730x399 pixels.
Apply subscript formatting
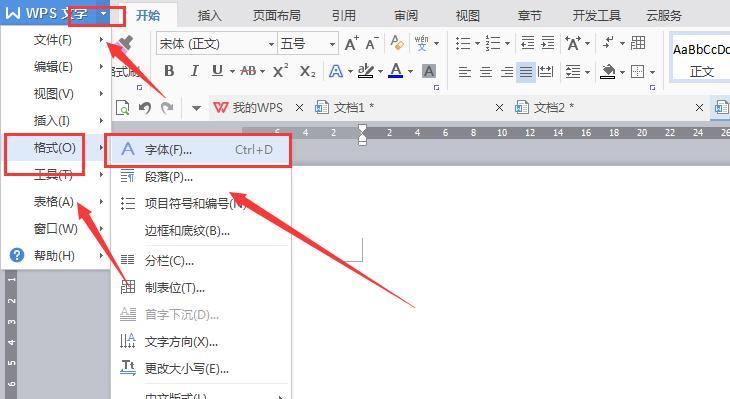[307, 71]
